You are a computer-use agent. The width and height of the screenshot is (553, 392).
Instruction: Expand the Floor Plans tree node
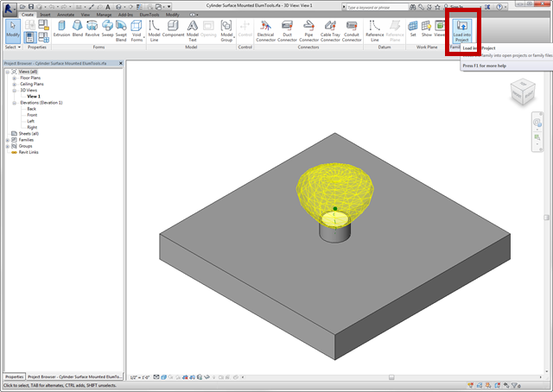(x=15, y=78)
